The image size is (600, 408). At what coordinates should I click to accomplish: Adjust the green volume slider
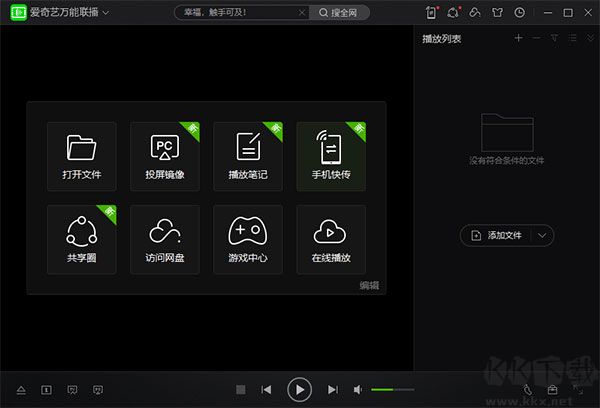[393, 390]
